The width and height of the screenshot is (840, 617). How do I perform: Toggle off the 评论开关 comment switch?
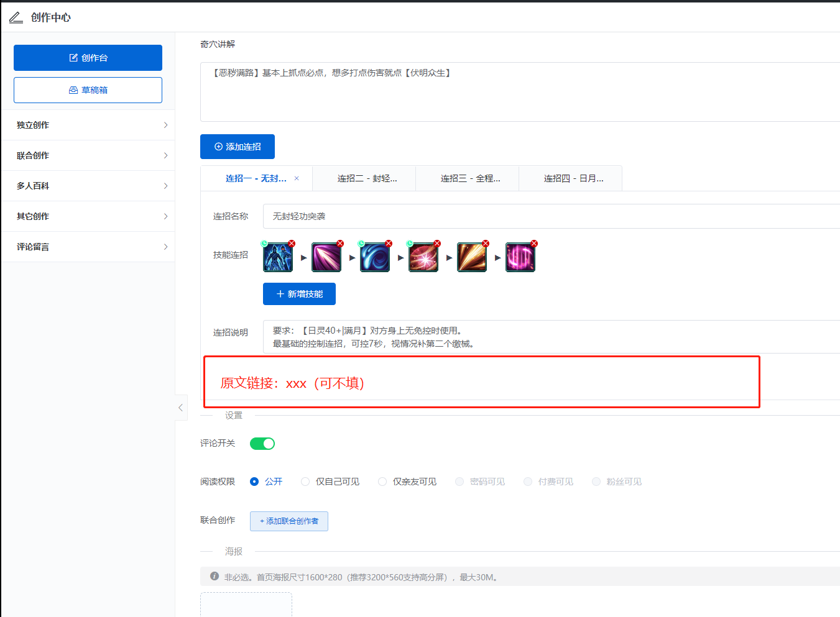tap(262, 443)
